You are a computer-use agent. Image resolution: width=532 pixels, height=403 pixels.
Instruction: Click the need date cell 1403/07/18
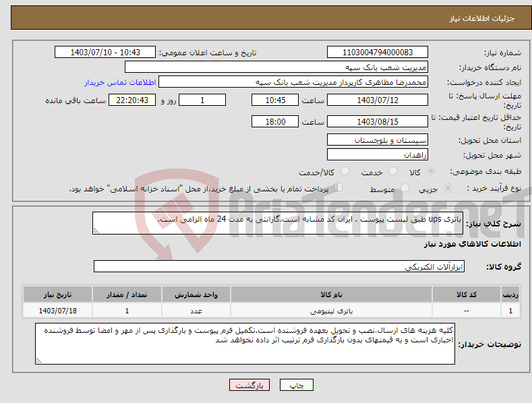coord(58,311)
